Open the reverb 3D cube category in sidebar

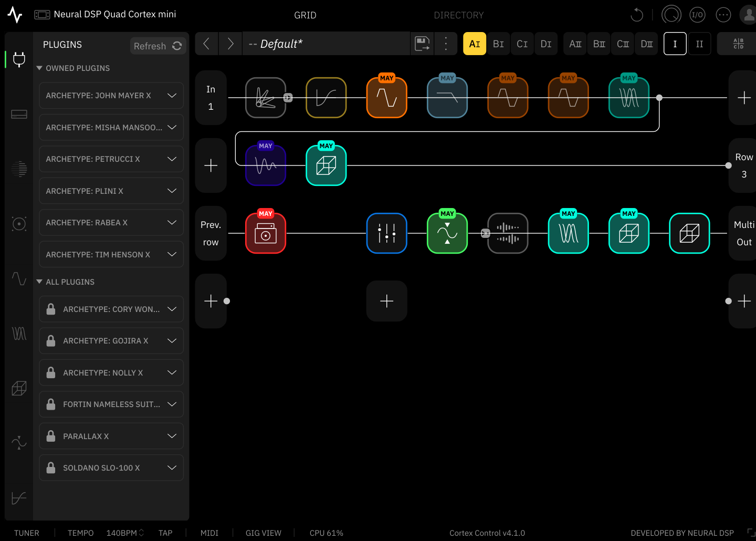click(19, 388)
